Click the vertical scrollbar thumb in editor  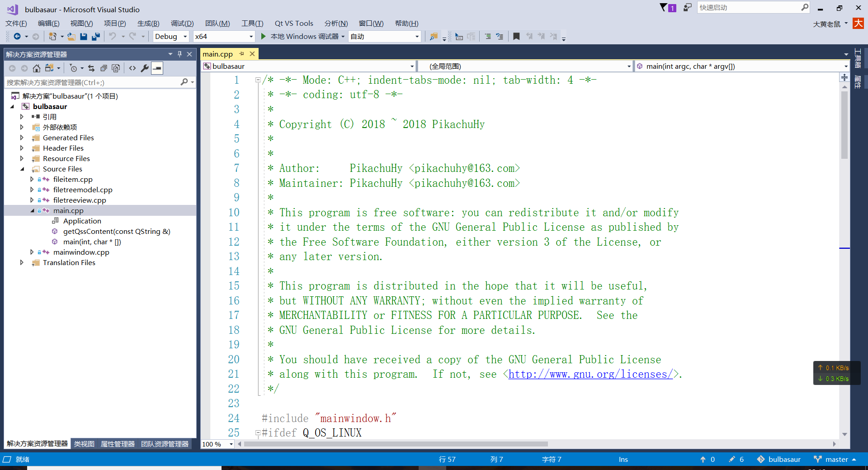point(844,124)
